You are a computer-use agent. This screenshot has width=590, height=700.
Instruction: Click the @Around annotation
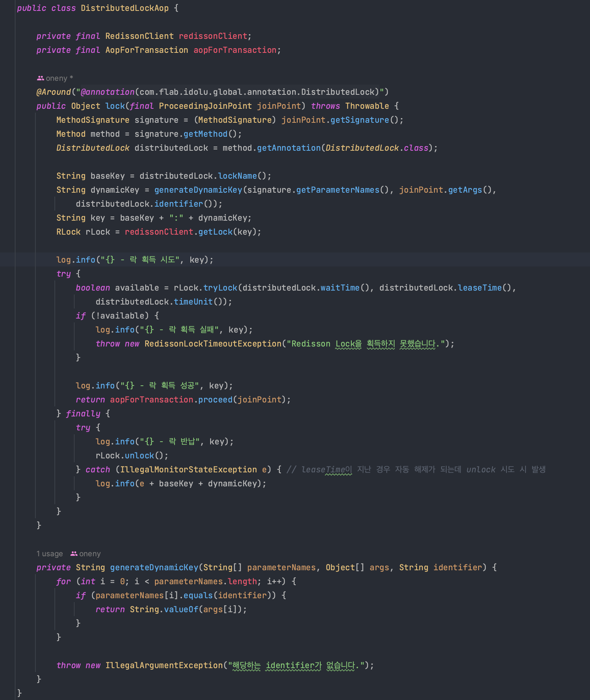pos(54,92)
